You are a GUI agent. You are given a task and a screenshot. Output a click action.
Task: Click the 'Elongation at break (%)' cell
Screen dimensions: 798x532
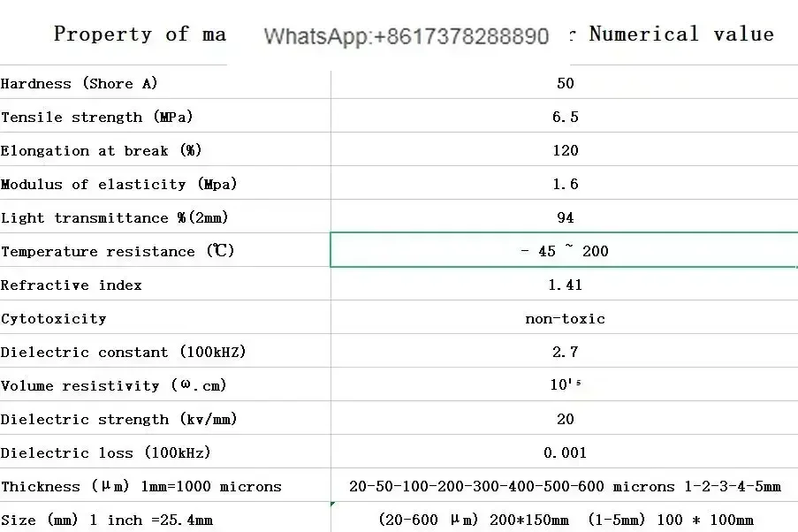165,149
